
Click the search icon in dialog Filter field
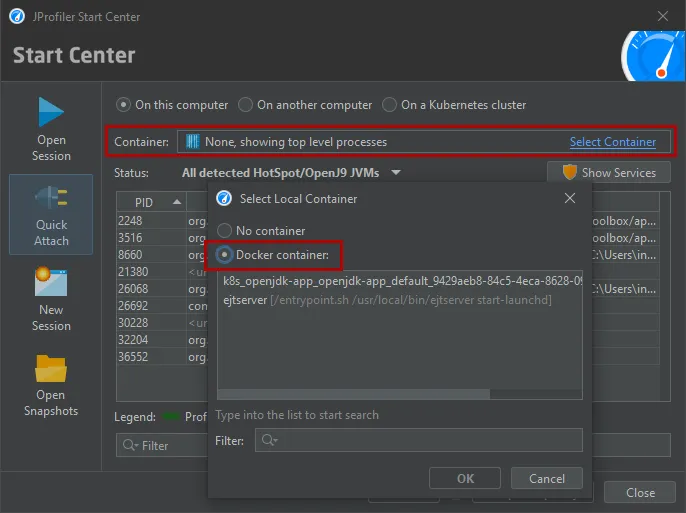[269, 440]
